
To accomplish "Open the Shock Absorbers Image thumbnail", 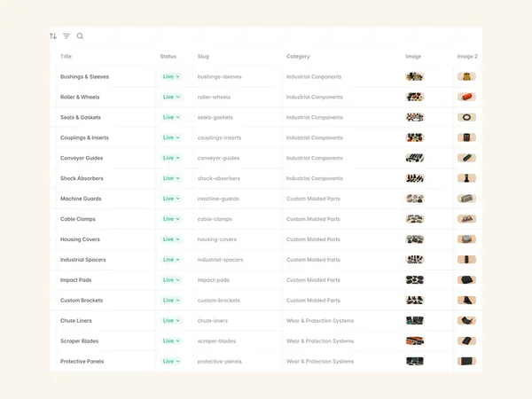I will [415, 178].
